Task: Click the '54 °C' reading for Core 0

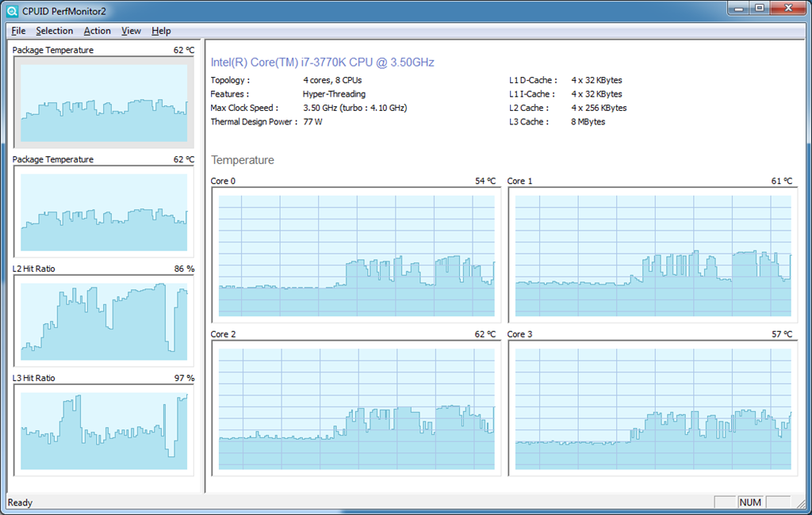Action: 485,181
